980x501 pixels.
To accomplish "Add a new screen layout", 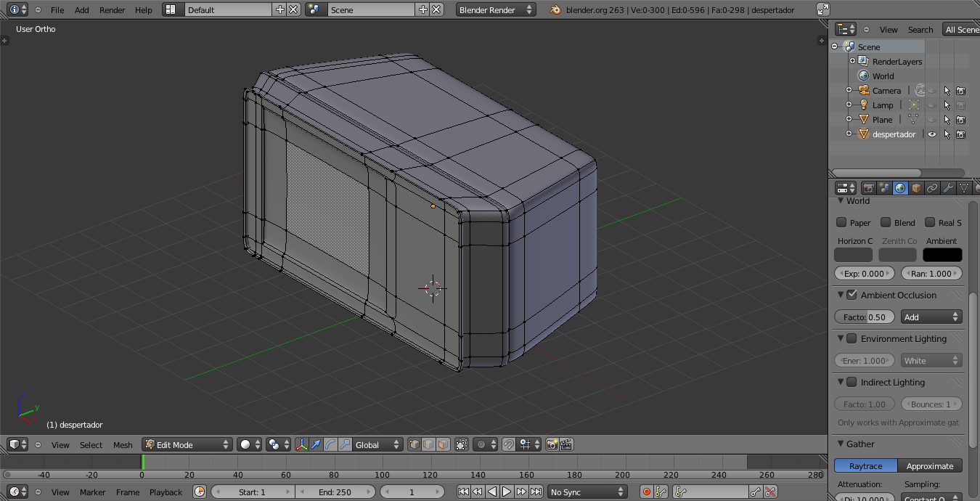I will point(280,9).
